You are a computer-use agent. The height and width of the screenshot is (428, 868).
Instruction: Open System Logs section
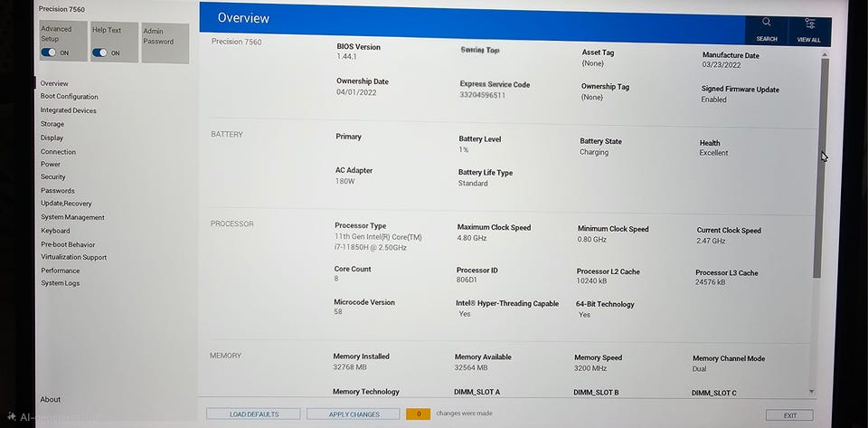[61, 283]
